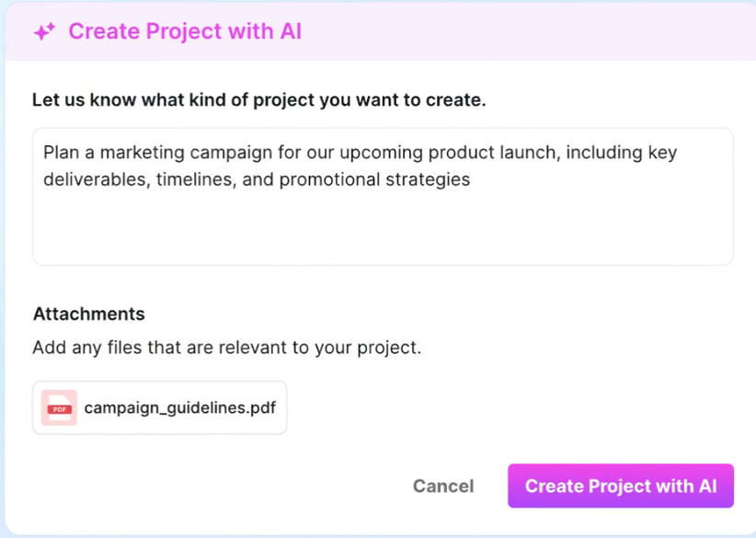This screenshot has height=538, width=756.
Task: Click the red PDF file icon
Action: tap(59, 407)
